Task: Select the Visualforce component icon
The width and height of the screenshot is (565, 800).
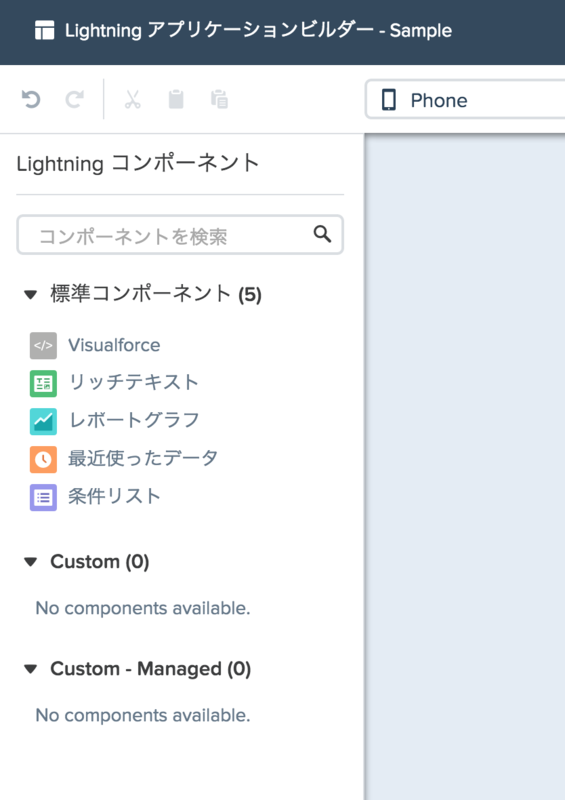Action: 43,345
